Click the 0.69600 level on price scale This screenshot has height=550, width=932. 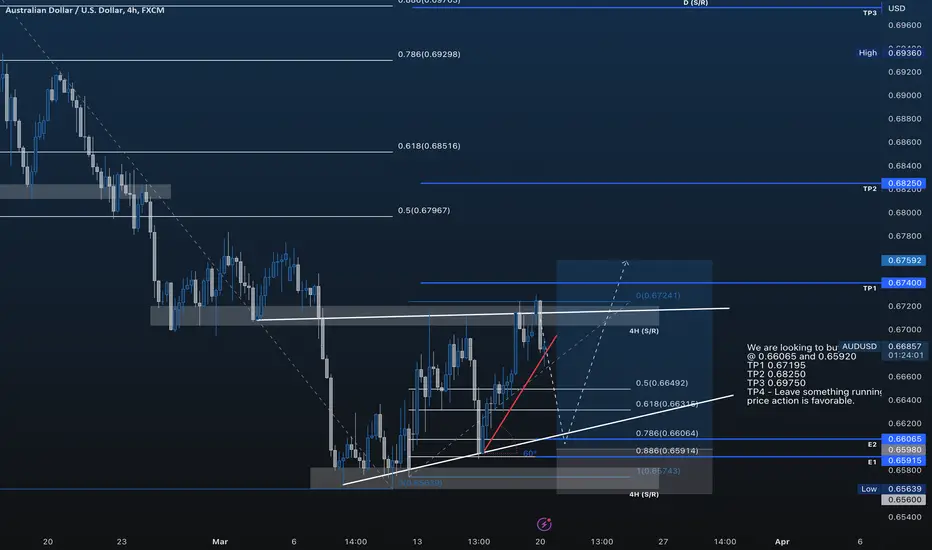tap(905, 25)
